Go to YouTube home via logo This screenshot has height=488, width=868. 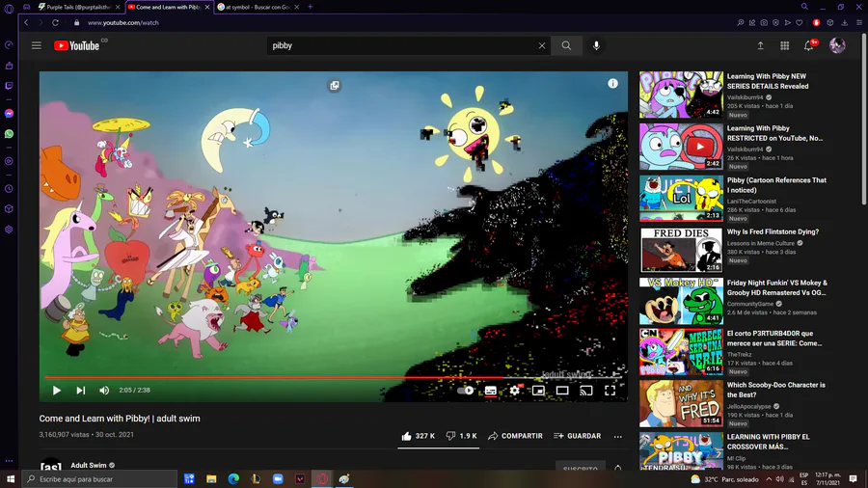point(77,46)
